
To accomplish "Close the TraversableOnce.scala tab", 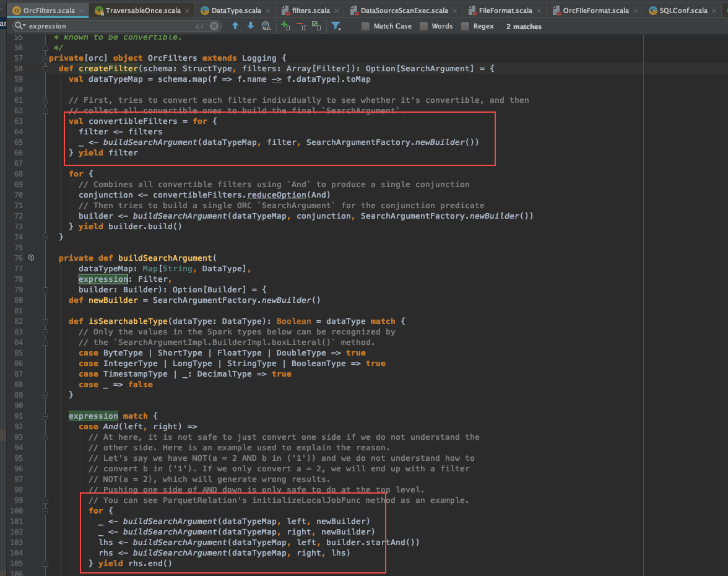I will 187,10.
